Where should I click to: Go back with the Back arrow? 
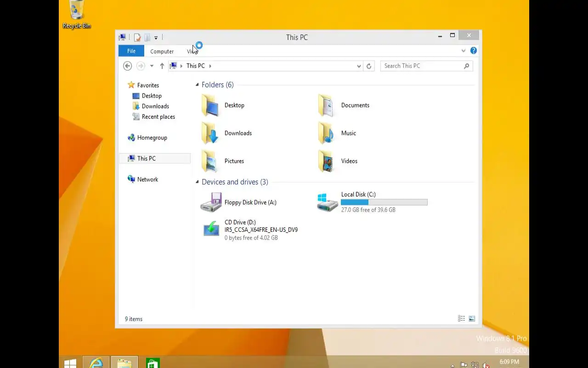pos(128,66)
